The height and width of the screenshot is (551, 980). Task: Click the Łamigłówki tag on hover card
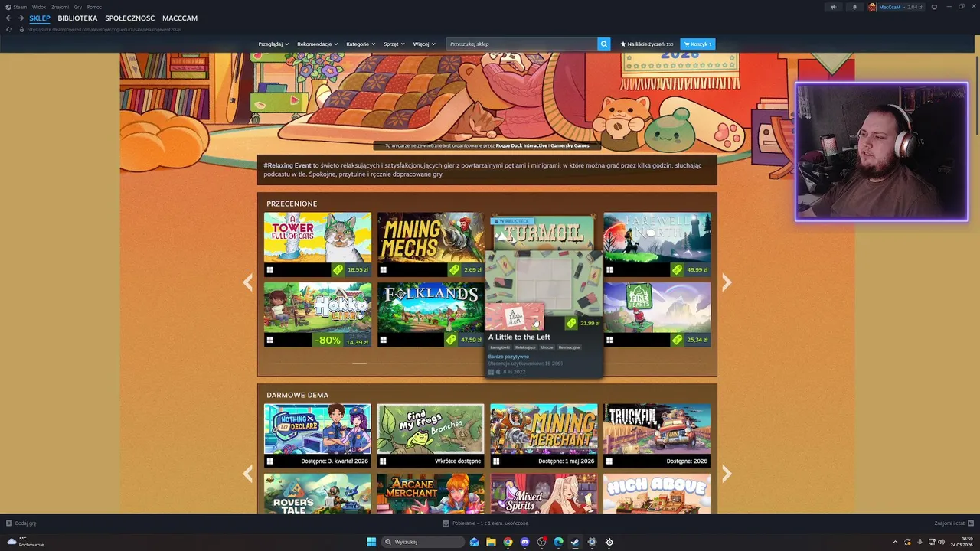(x=500, y=347)
